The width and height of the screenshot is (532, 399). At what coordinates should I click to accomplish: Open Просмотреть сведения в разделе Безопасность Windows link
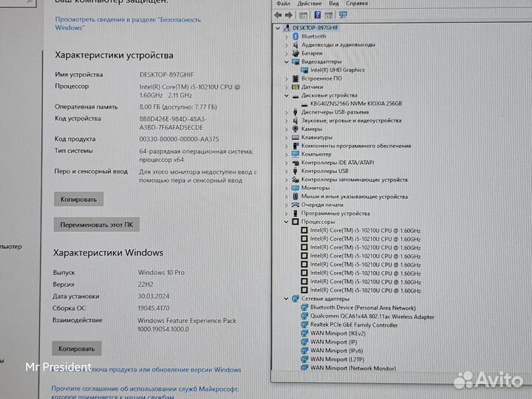pyautogui.click(x=128, y=24)
